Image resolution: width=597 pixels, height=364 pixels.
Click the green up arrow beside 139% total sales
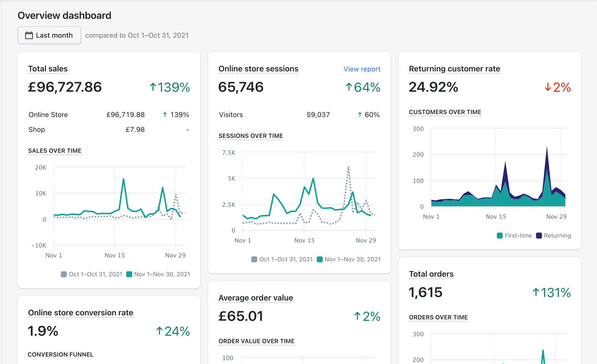[153, 87]
